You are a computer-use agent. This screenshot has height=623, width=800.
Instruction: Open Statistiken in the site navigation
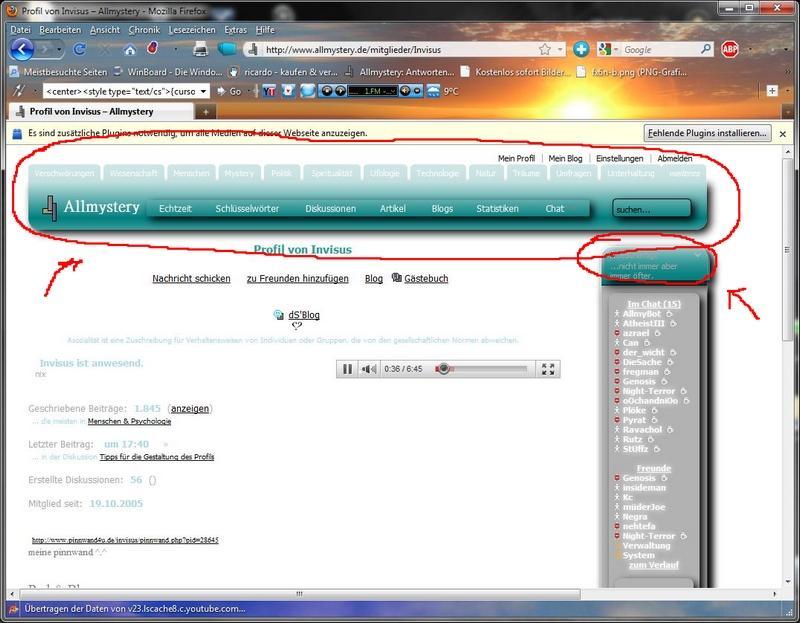[x=497, y=209]
